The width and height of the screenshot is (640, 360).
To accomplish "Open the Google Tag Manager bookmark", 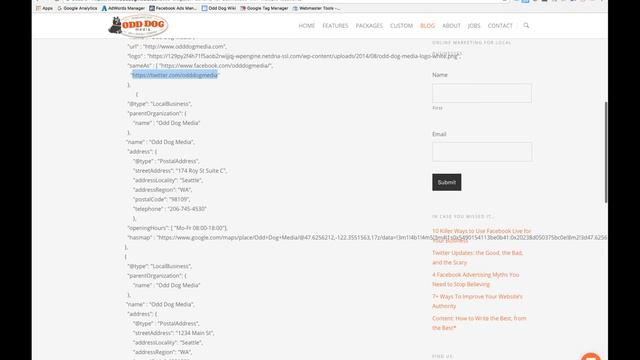I will click(264, 8).
